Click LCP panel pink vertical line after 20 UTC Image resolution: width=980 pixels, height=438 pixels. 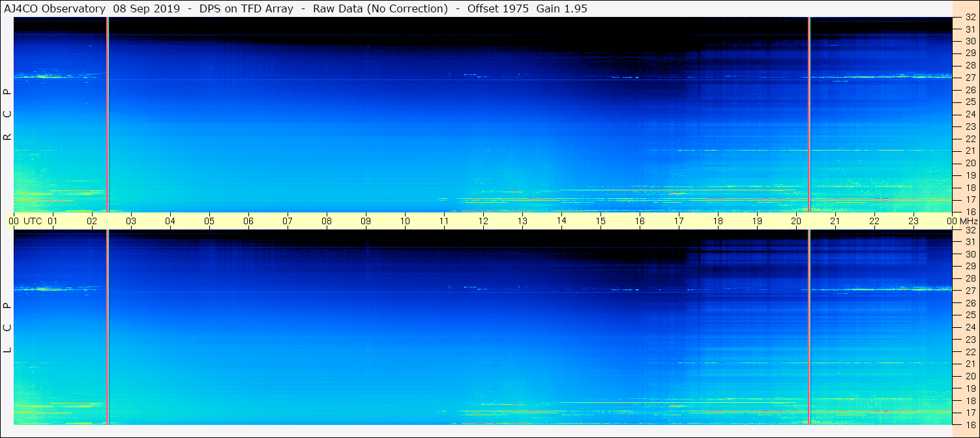tap(809, 327)
